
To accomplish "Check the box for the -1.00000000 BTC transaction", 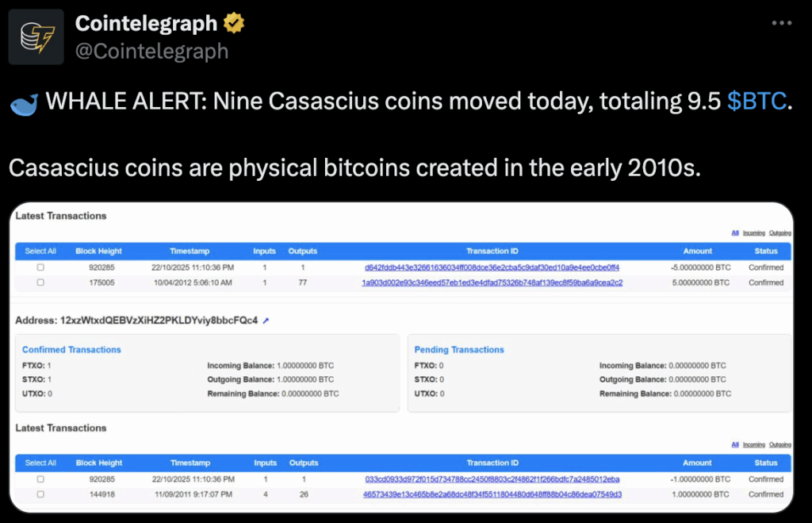I will pos(40,479).
